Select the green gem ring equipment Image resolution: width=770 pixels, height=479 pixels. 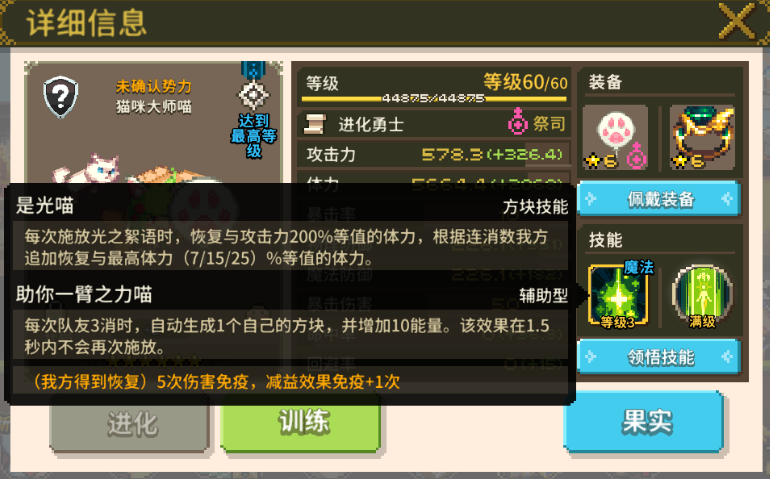click(x=702, y=138)
